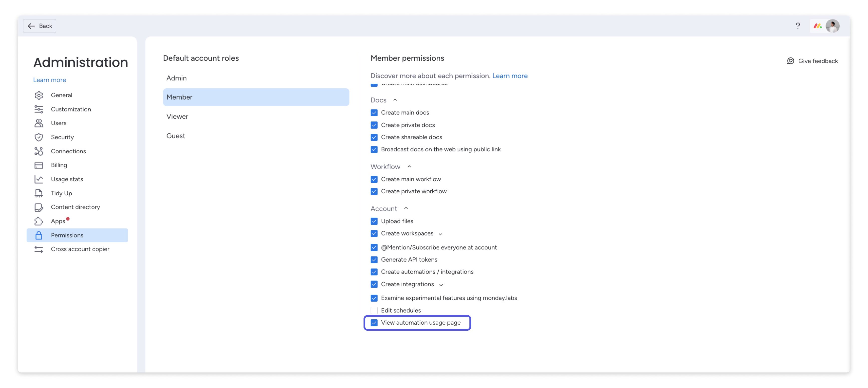Open the Learn more permissions link
The height and width of the screenshot is (388, 868).
click(510, 76)
